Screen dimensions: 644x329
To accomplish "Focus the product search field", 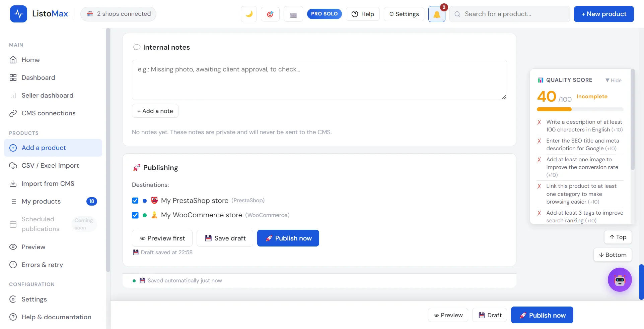I will [510, 14].
